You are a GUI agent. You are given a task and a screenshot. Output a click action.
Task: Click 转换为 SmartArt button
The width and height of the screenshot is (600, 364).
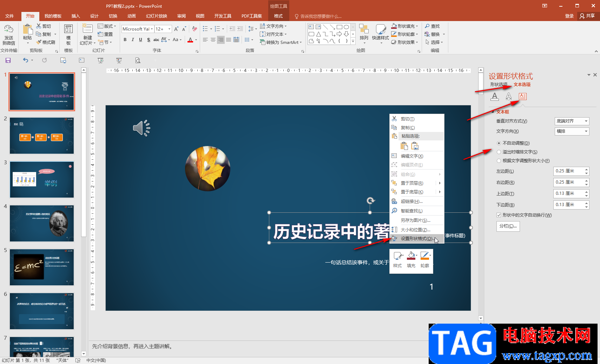[x=281, y=42]
